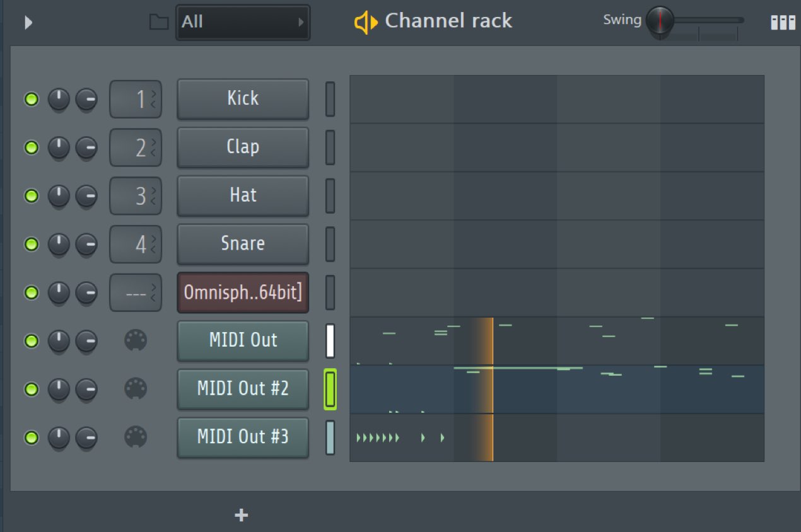
Task: Click the Snare volume knob
Action: [x=86, y=244]
